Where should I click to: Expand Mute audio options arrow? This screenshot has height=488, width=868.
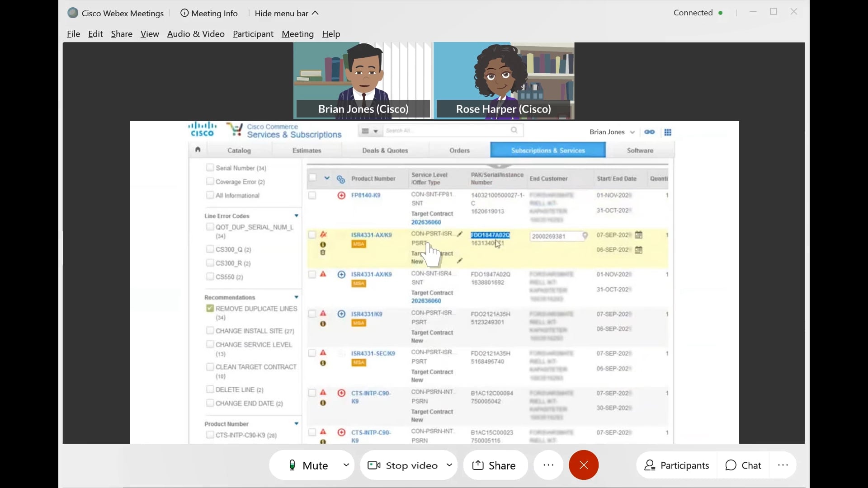pyautogui.click(x=347, y=465)
